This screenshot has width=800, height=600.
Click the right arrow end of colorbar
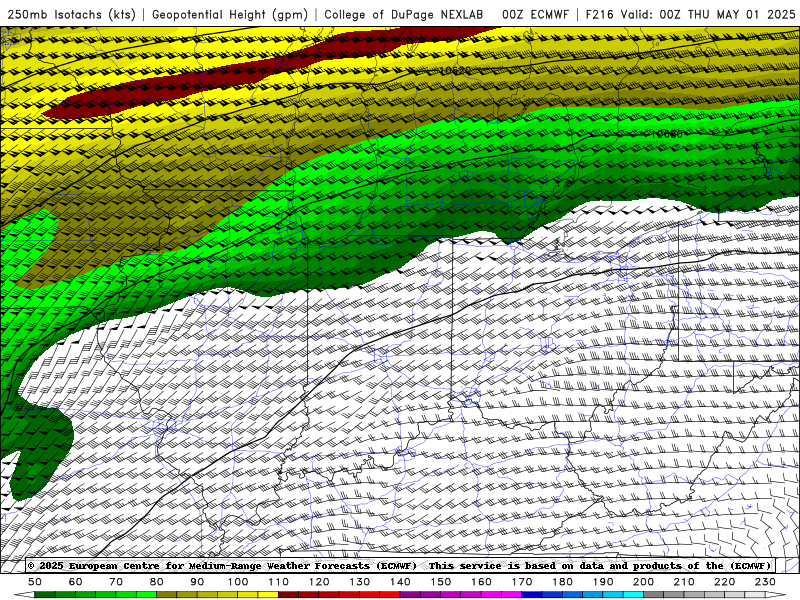(776, 595)
